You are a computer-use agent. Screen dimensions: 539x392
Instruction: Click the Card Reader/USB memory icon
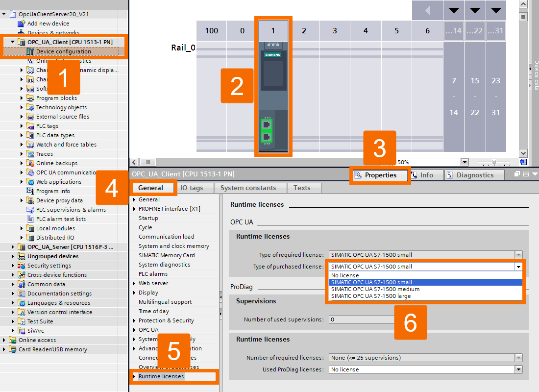[13, 349]
